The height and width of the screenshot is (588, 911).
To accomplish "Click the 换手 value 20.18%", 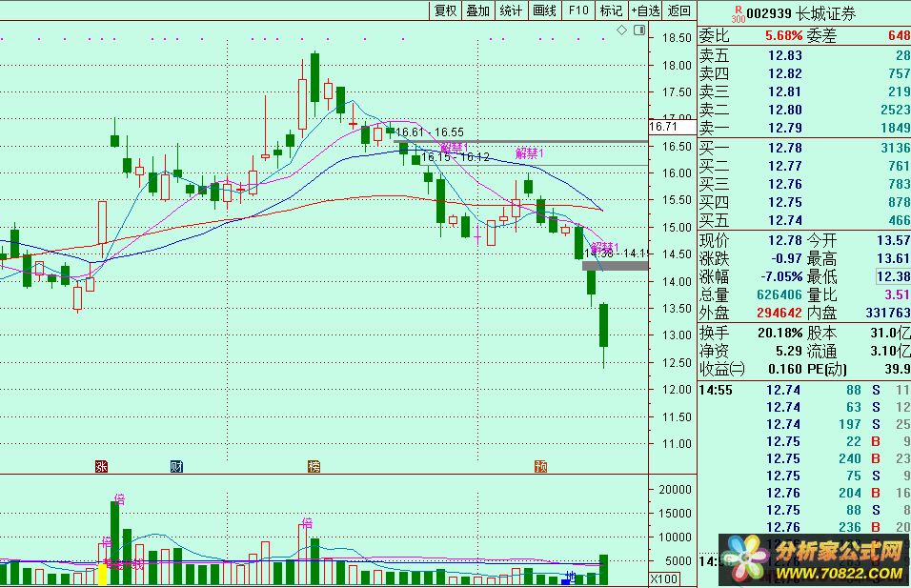I will pyautogui.click(x=780, y=333).
